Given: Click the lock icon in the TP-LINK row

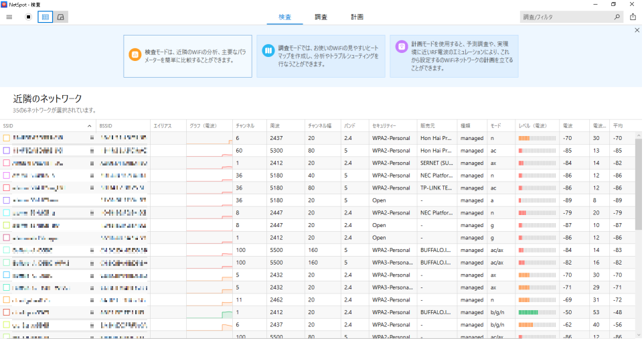Looking at the screenshot, I should click(92, 188).
